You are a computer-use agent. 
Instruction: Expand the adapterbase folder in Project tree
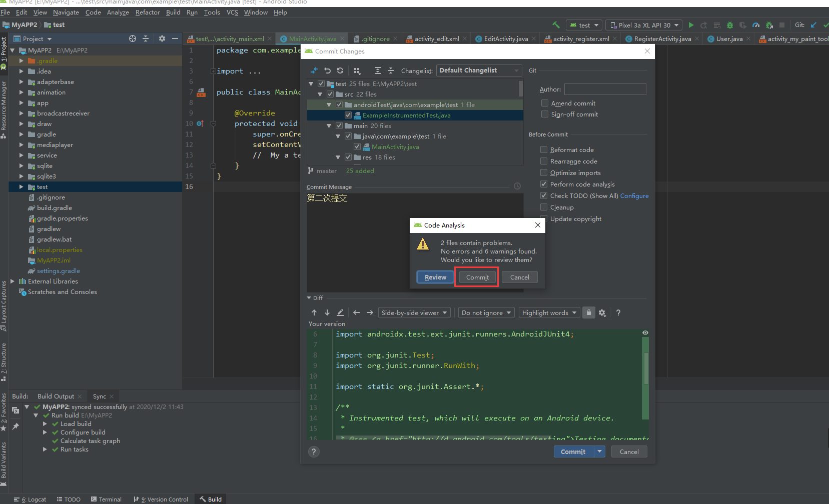point(22,81)
